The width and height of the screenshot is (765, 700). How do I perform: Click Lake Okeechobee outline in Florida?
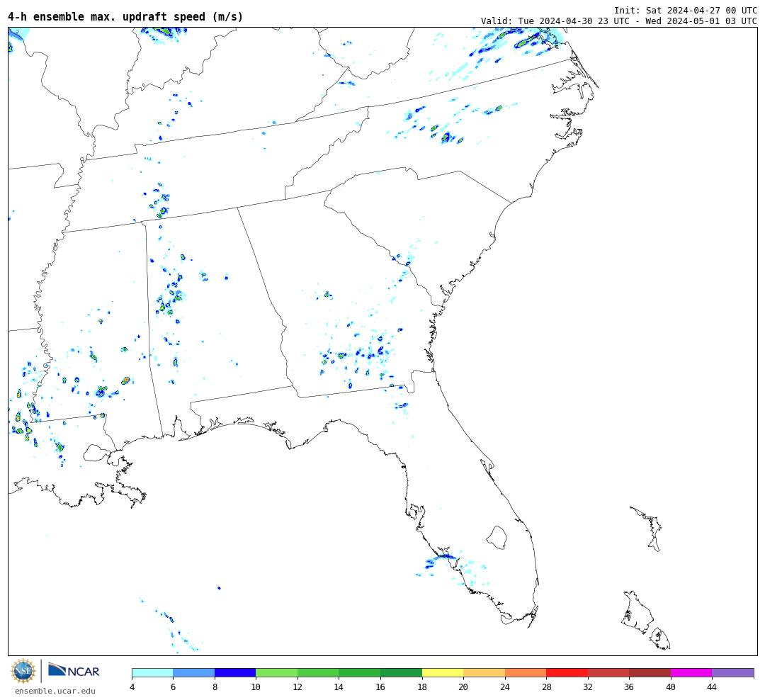pos(497,538)
